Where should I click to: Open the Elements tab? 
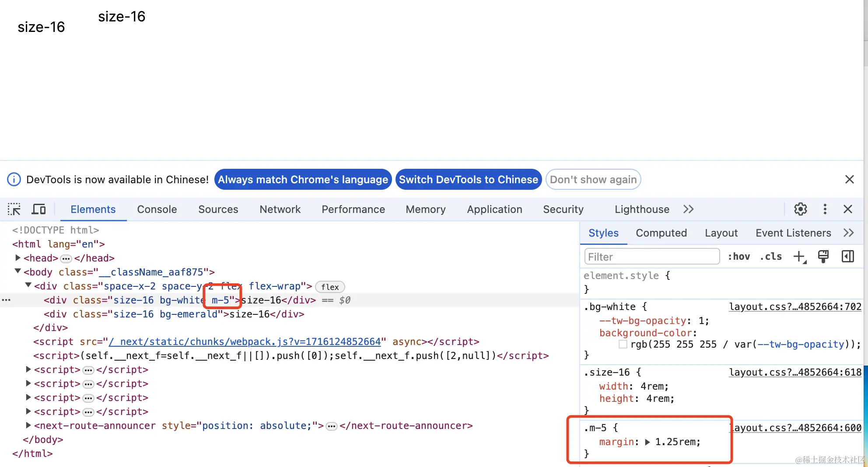tap(93, 209)
